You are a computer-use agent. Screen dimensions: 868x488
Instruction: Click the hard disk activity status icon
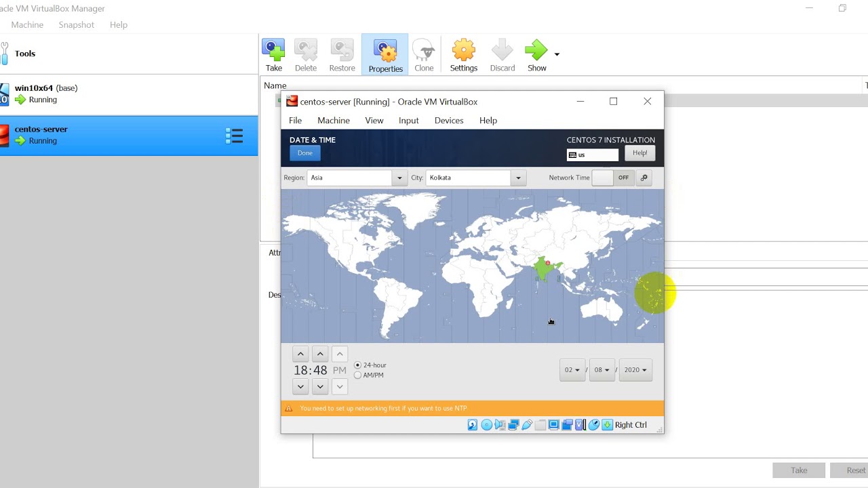[473, 425]
